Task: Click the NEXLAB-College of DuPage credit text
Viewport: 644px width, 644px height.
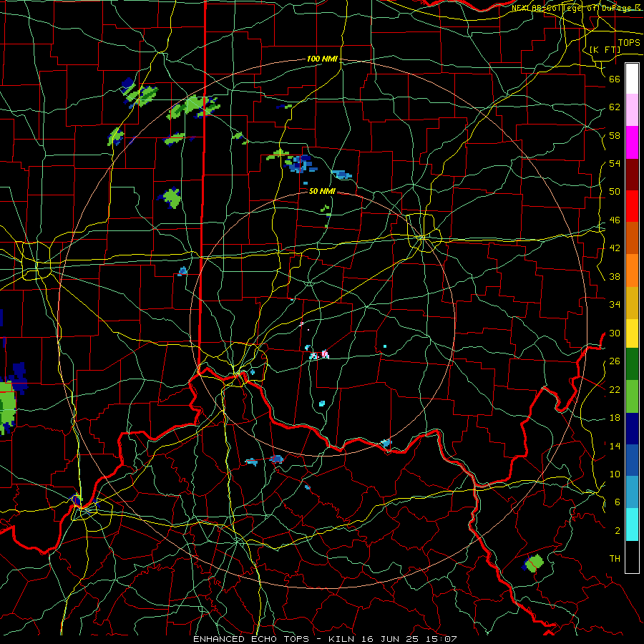Action: click(576, 7)
